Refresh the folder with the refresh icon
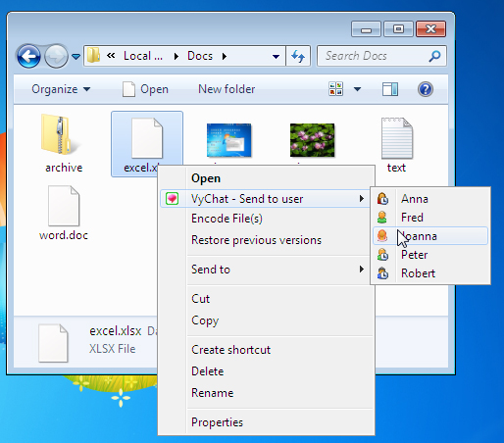 [x=298, y=56]
